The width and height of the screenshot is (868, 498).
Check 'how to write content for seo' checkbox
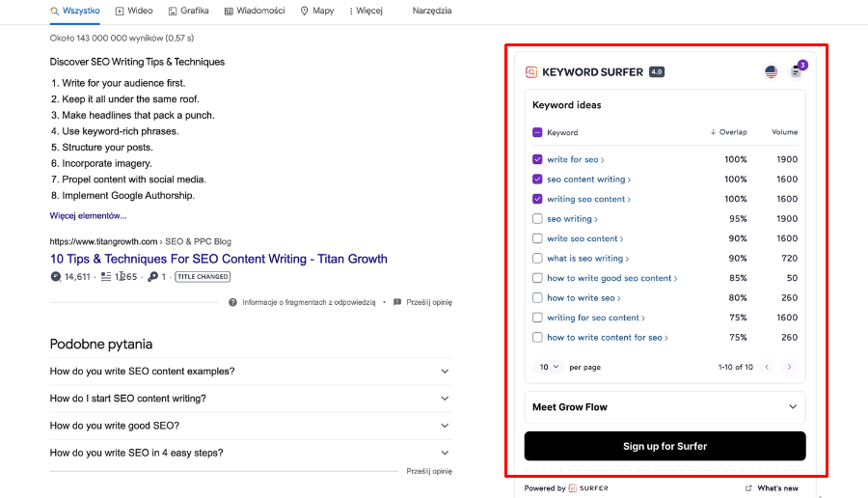coord(537,338)
